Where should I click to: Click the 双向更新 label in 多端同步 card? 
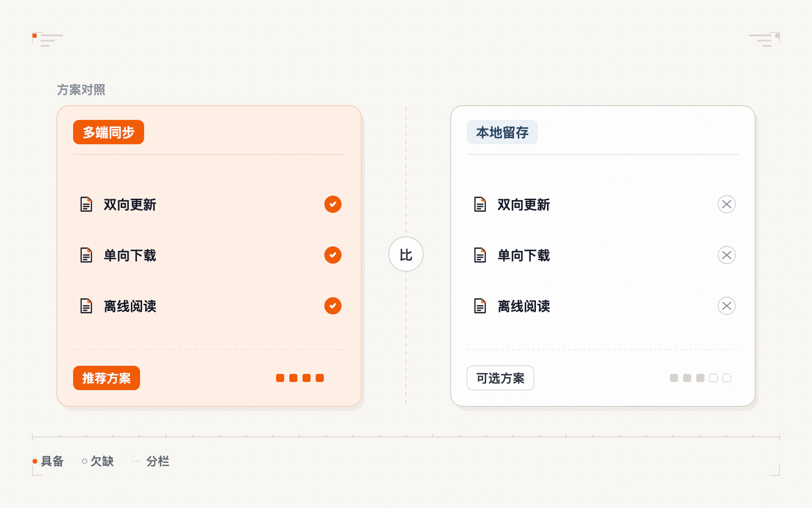pos(130,204)
